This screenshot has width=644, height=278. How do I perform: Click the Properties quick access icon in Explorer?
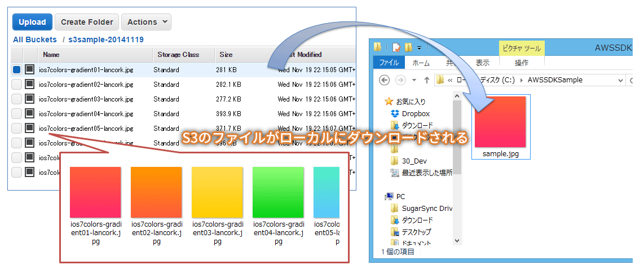[x=396, y=47]
